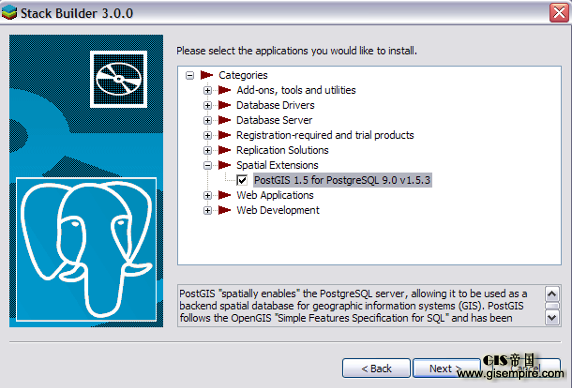Expand the Web Applications category

pyautogui.click(x=208, y=195)
